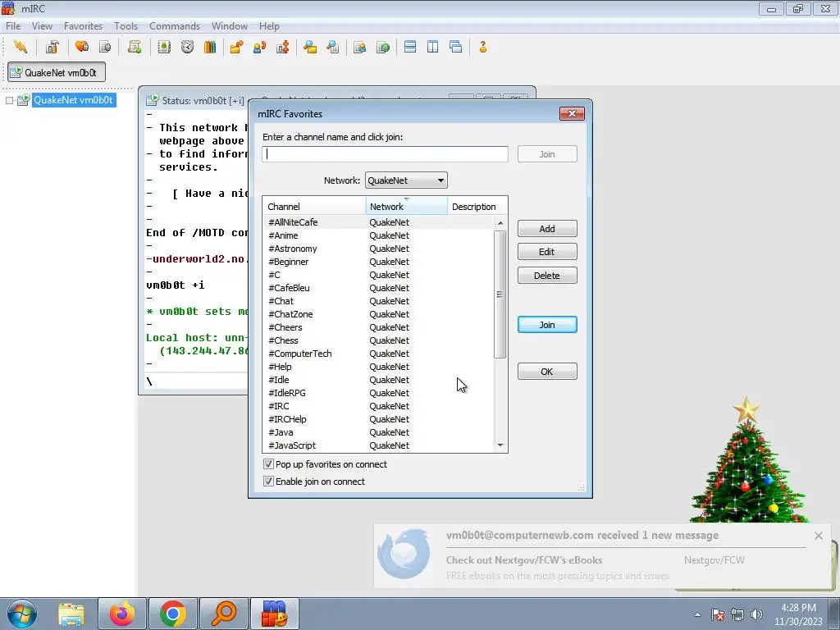The width and height of the screenshot is (840, 630).
Task: Open the Notify List toolbar icon
Action: coord(360,47)
